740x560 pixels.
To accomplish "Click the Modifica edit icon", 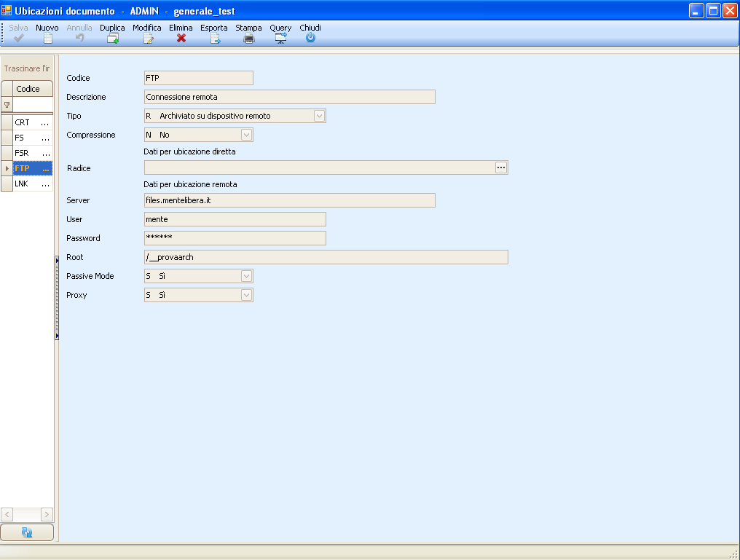I will click(148, 38).
